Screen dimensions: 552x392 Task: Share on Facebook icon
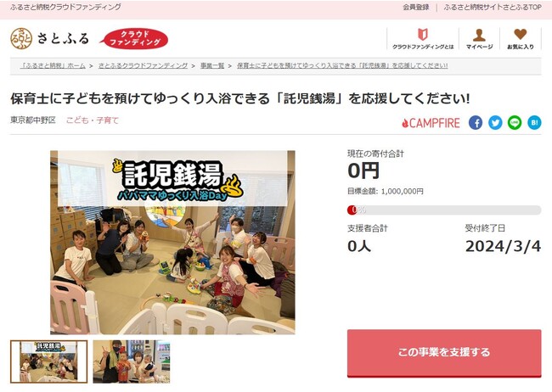click(x=476, y=123)
